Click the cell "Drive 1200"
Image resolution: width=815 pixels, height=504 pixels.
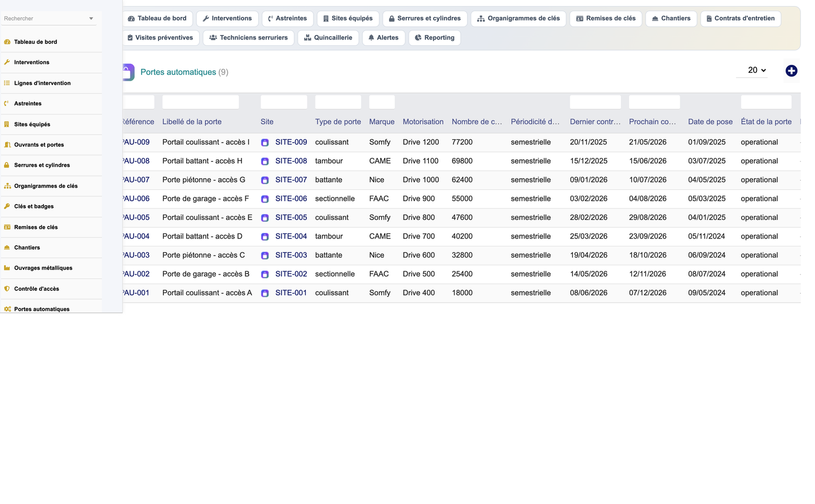coord(421,142)
